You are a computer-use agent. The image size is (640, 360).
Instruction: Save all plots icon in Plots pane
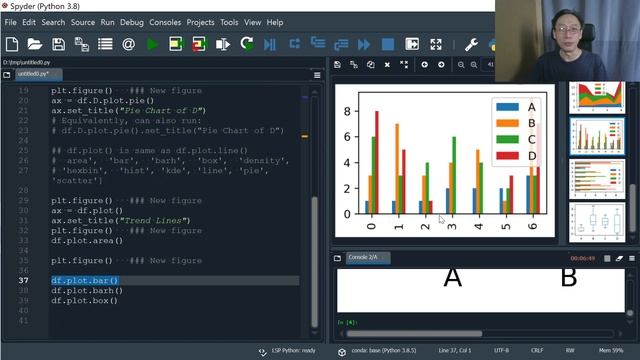(x=354, y=64)
